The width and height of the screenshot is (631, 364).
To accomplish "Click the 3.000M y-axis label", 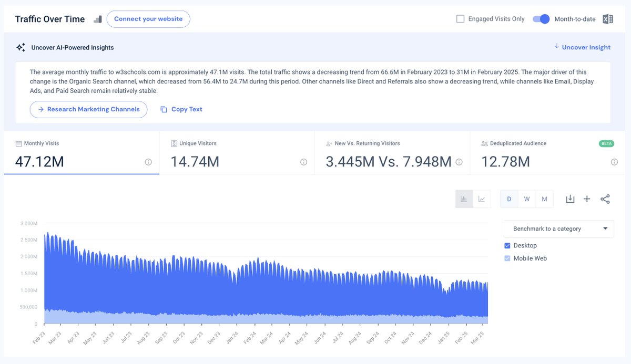I will point(28,223).
